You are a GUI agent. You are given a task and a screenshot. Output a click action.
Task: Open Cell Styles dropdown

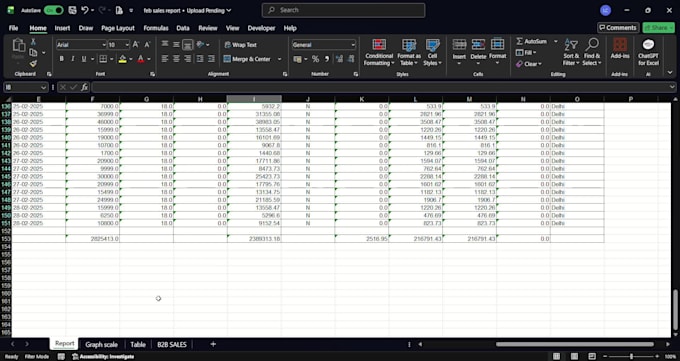432,52
